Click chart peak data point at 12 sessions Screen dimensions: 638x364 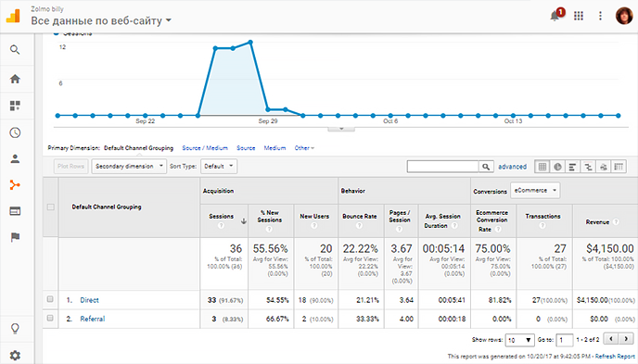click(250, 43)
